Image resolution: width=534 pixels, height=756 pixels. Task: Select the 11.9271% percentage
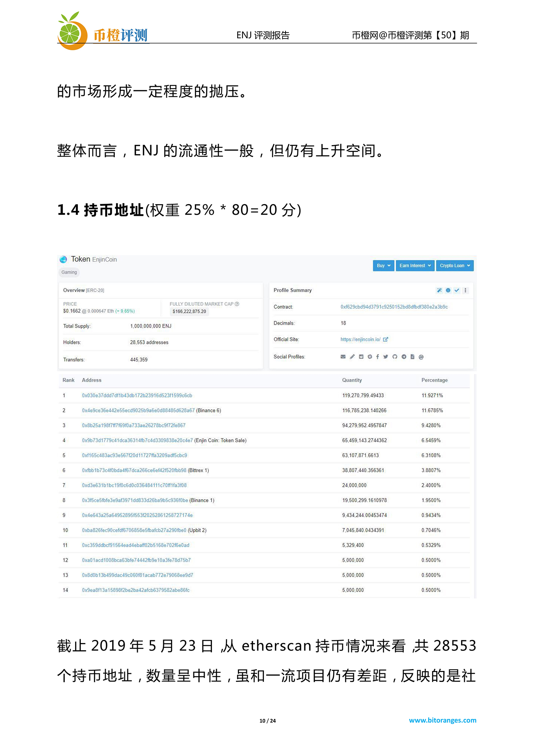[432, 395]
